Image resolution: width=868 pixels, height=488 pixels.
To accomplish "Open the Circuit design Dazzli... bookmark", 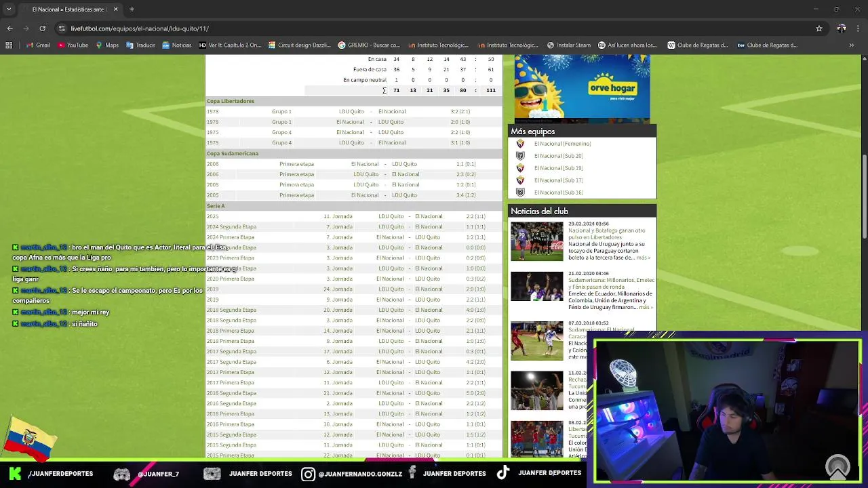I will pyautogui.click(x=299, y=45).
